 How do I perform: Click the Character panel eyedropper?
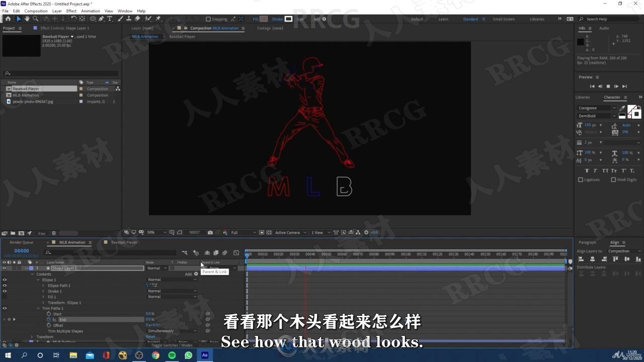[622, 108]
